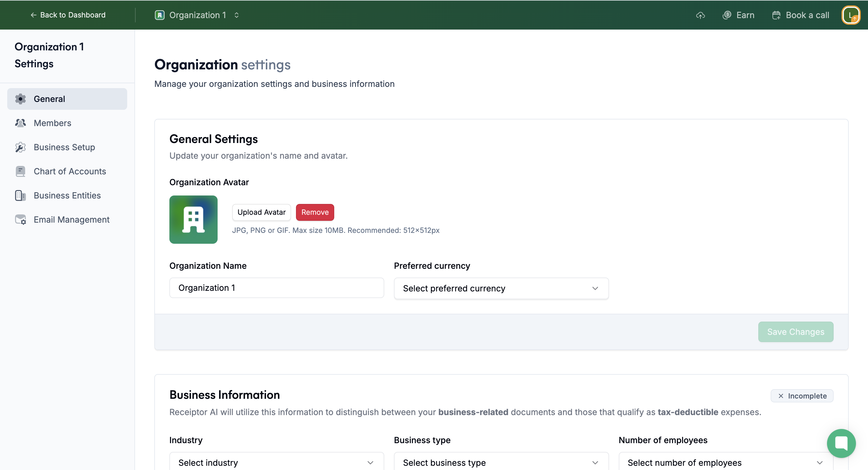Click the Chart of Accounts book icon

tap(20, 171)
